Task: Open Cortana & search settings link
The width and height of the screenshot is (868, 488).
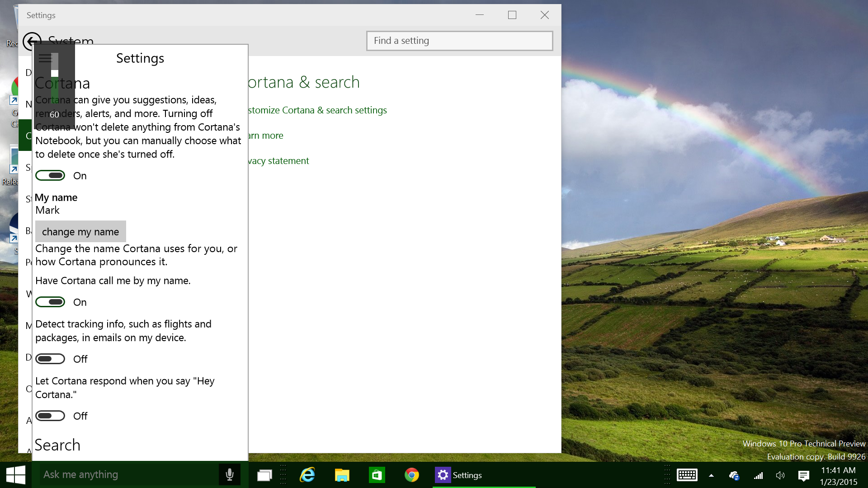Action: (317, 110)
